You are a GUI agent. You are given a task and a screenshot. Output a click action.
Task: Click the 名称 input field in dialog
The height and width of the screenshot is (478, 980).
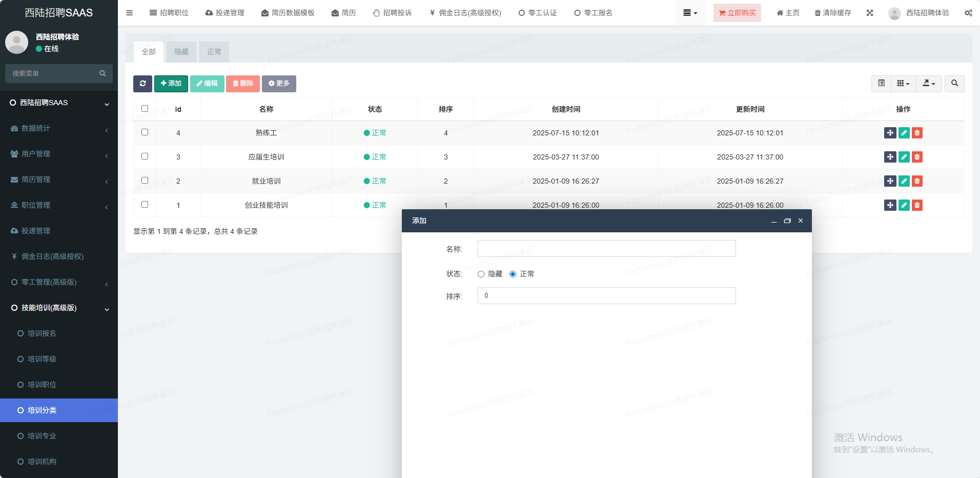pyautogui.click(x=606, y=249)
